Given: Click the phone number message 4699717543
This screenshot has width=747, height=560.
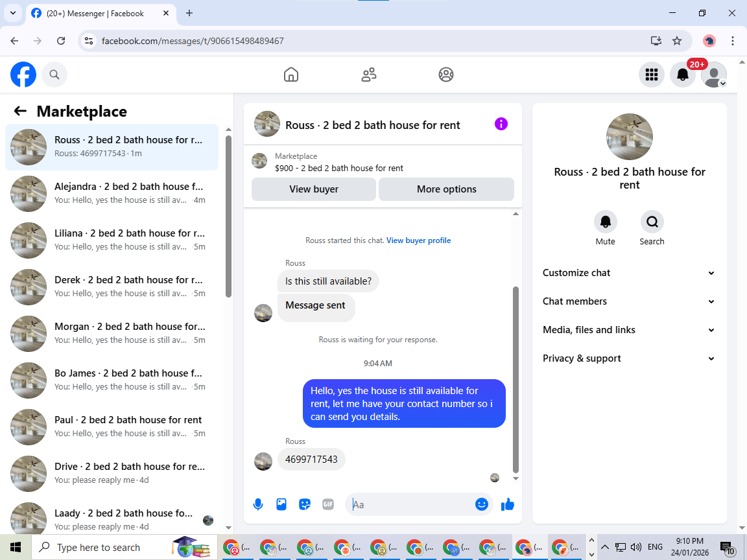Looking at the screenshot, I should pos(311,459).
